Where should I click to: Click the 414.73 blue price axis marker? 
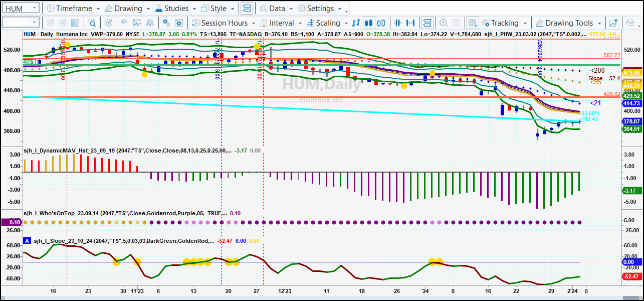click(631, 103)
